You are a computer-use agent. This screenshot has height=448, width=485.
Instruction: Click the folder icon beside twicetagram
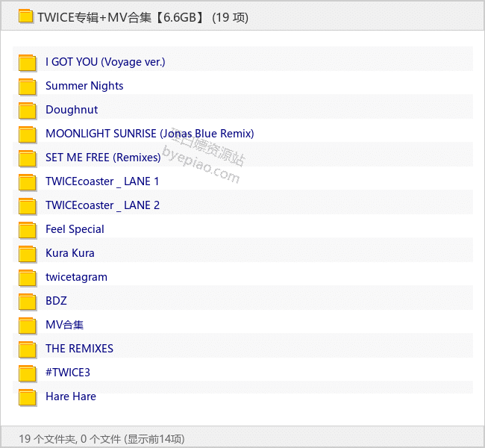pos(27,278)
